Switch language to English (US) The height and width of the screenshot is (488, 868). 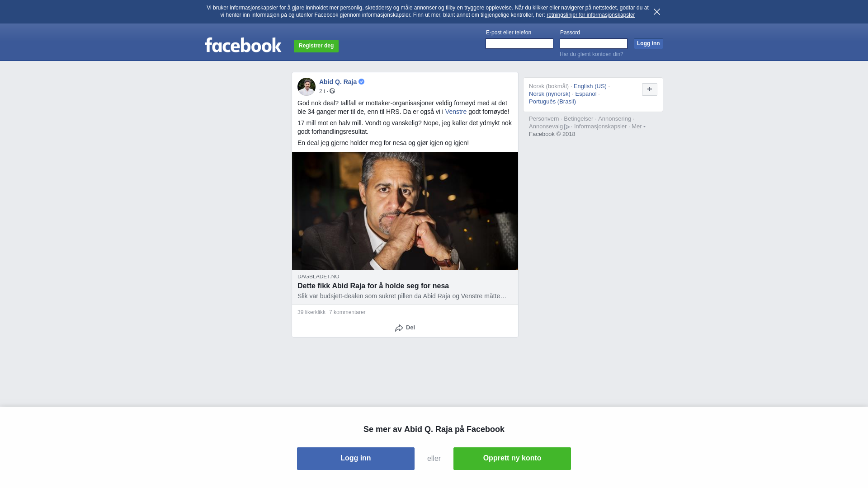point(590,86)
